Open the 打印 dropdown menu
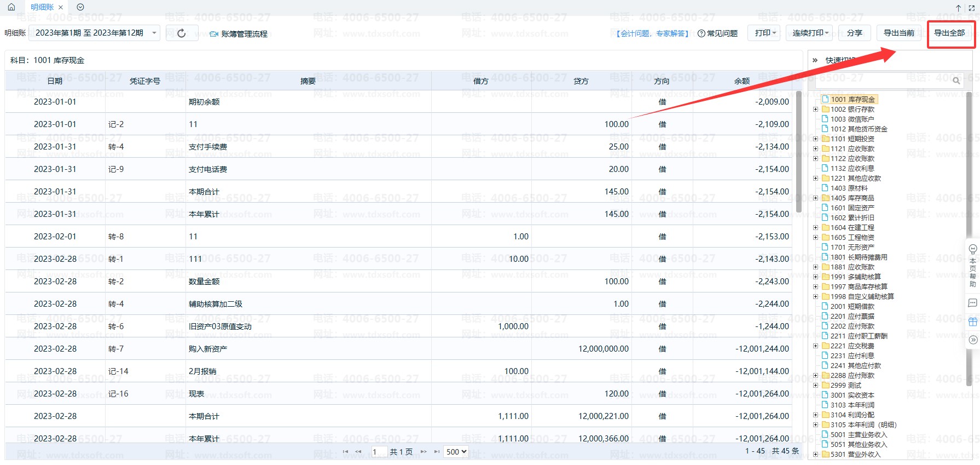Viewport: 980px width, 465px height. pos(766,33)
